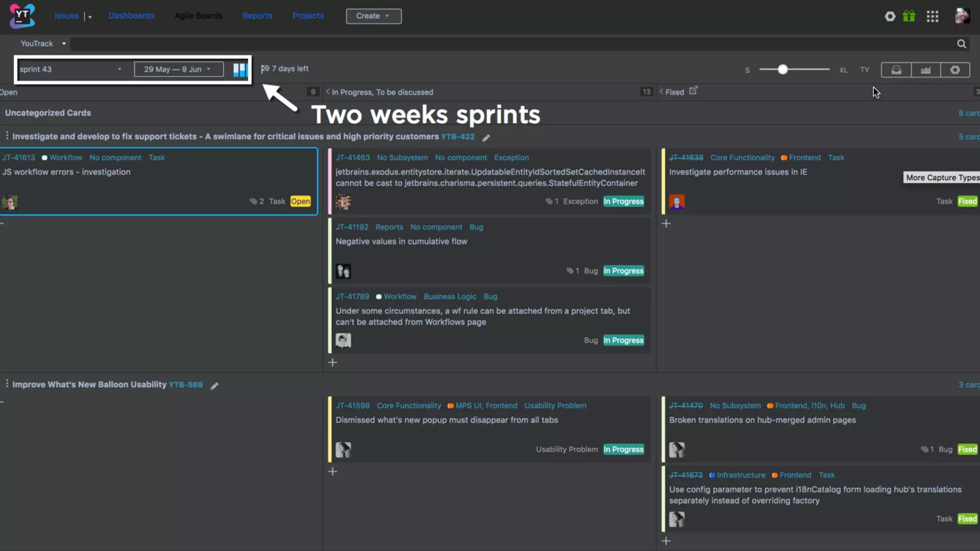Expand the 29 May — 9 Jun date dropdown
This screenshot has width=980, height=551.
click(178, 69)
